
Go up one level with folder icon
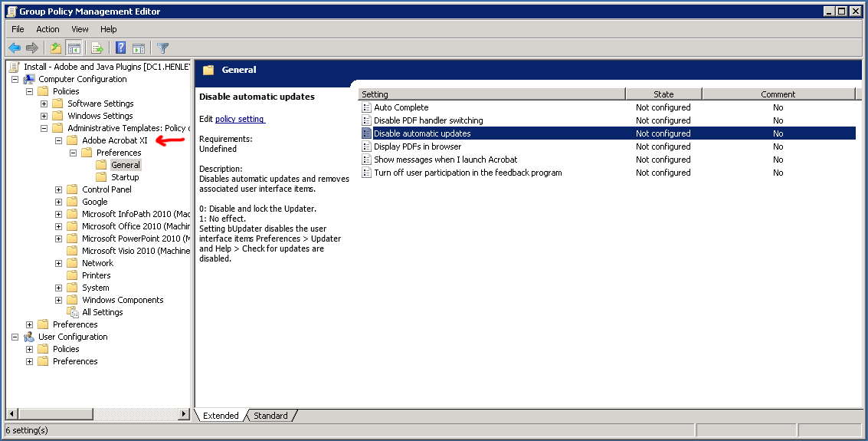pos(56,48)
